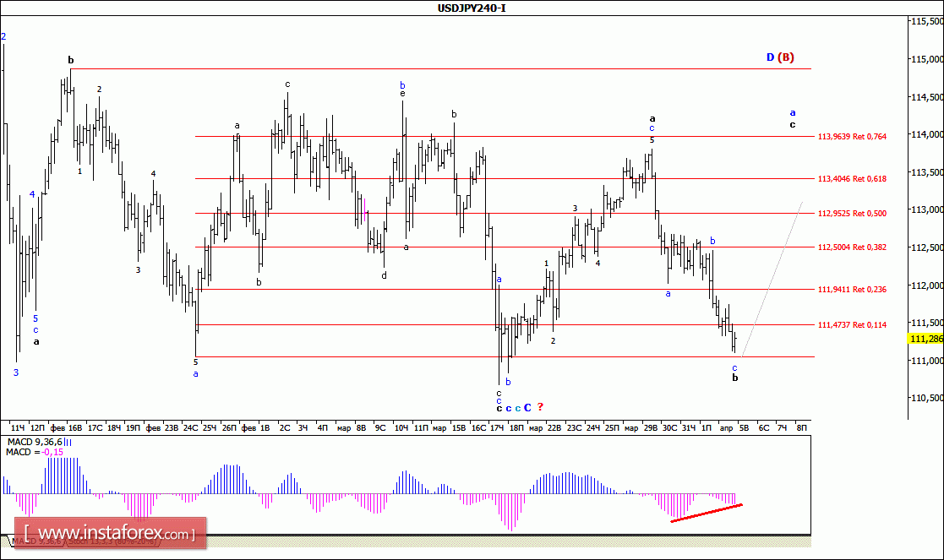This screenshot has width=944, height=560.
Task: Click the 115,500 price axis value
Action: coord(927,21)
